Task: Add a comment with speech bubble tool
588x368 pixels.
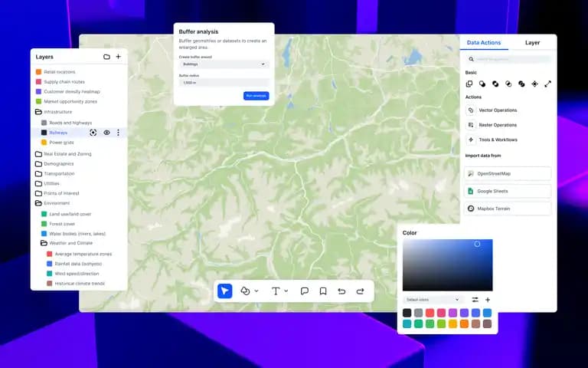Action: coord(305,291)
